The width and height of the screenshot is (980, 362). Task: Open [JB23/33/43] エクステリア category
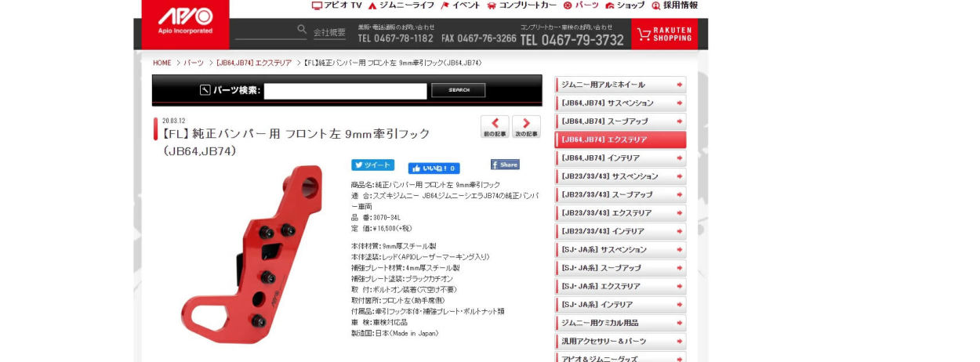pos(620,213)
